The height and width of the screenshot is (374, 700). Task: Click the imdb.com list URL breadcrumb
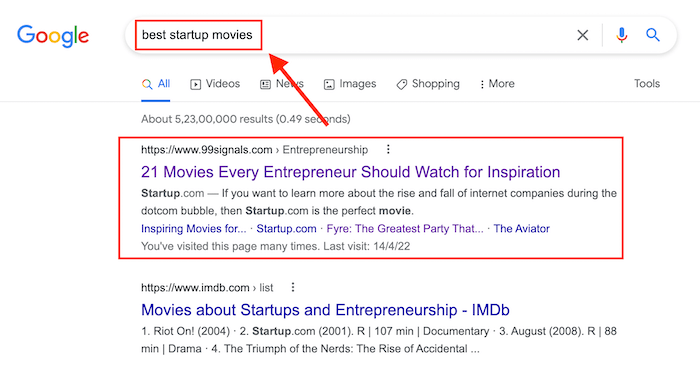(207, 287)
